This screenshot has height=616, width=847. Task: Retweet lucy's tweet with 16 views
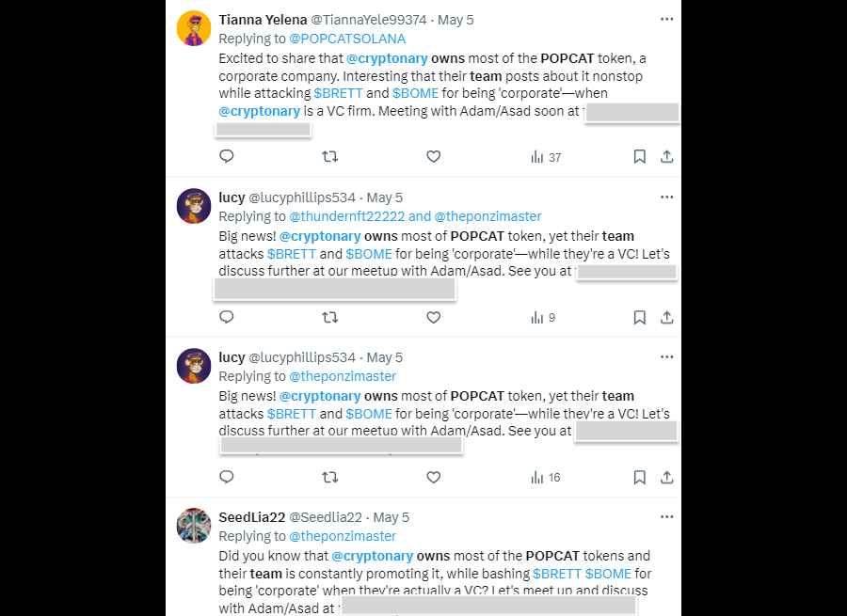(329, 478)
